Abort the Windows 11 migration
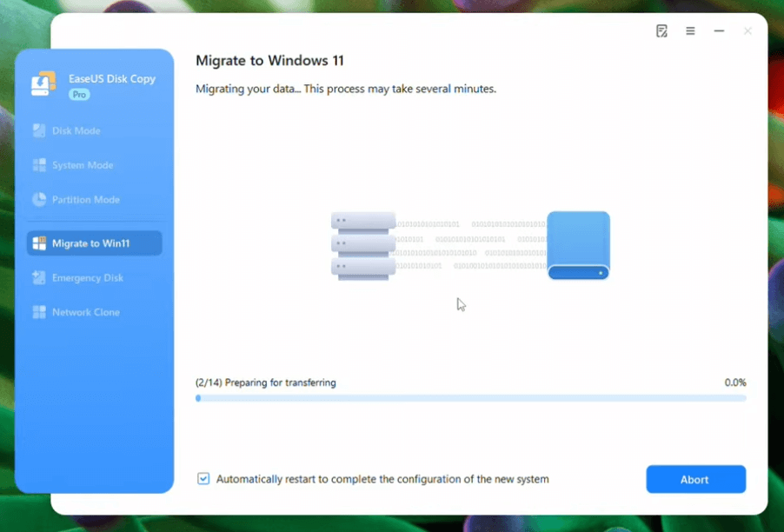This screenshot has height=532, width=784. 695,479
